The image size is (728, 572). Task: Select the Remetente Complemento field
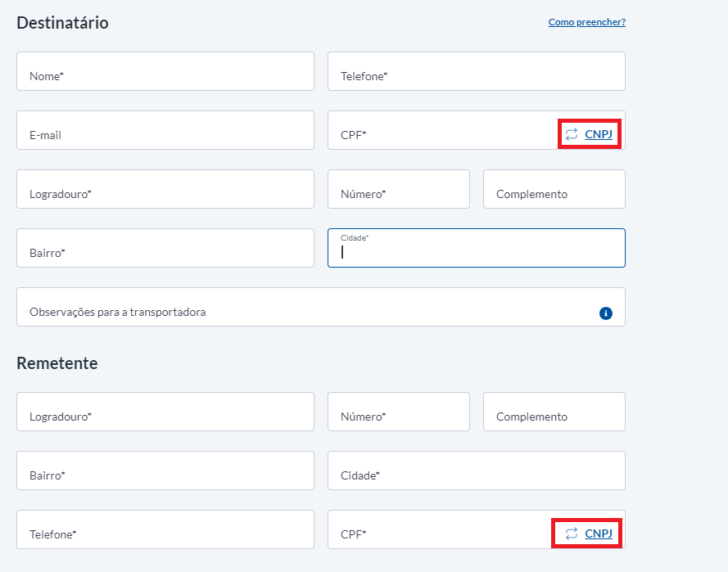tap(554, 412)
